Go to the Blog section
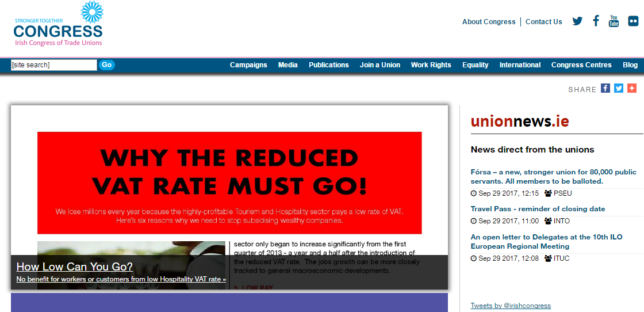This screenshot has width=644, height=312. click(x=630, y=65)
